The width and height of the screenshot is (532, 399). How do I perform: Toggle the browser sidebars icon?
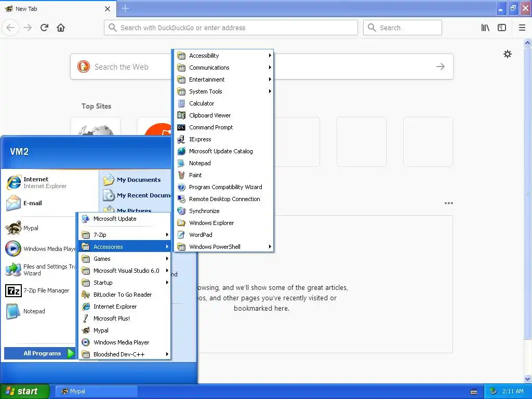(x=502, y=28)
